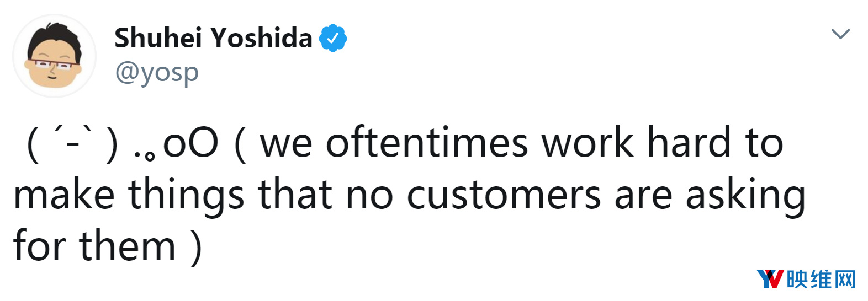Click the word 'things' in the tweet
The height and width of the screenshot is (301, 868).
point(186,196)
